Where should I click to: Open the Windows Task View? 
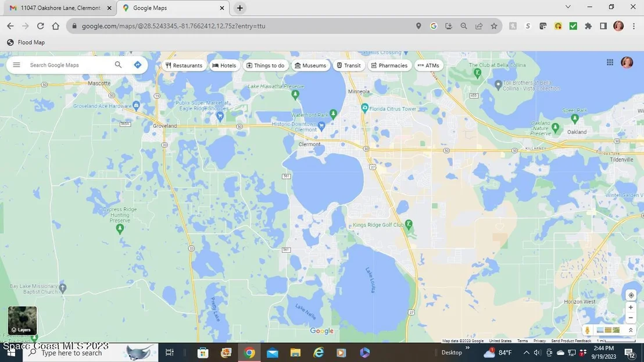tap(169, 352)
